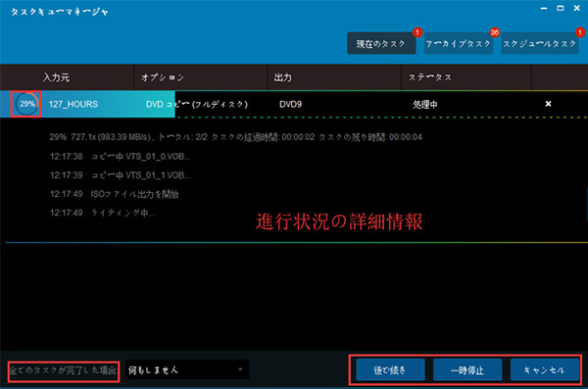This screenshot has width=588, height=389.
Task: Click the DVD コピー (フルディスク) option text
Action: (x=197, y=104)
